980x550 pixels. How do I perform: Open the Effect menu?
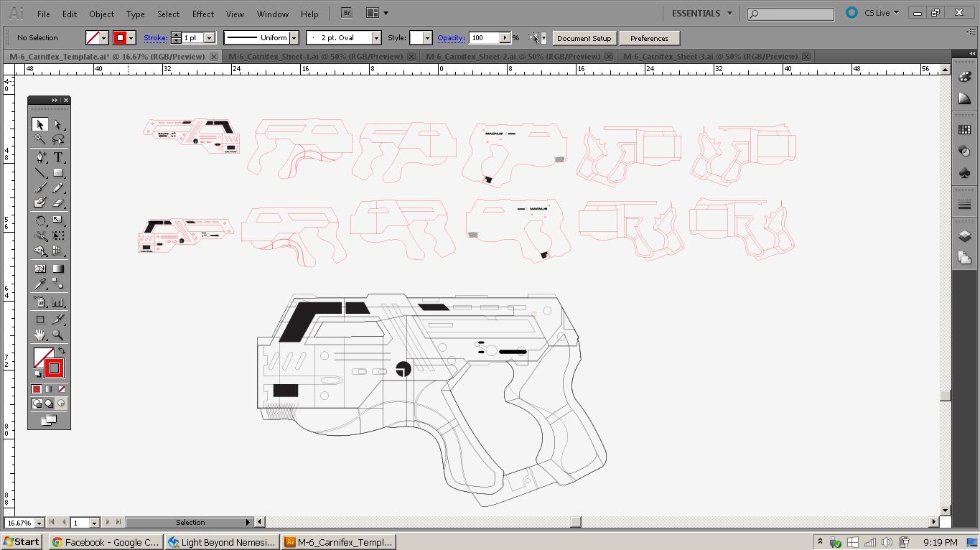(203, 14)
